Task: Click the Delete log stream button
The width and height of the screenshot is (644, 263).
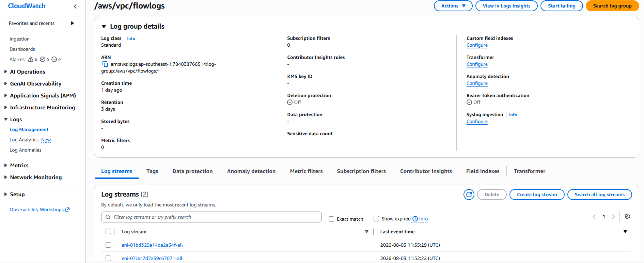Action: click(492, 195)
